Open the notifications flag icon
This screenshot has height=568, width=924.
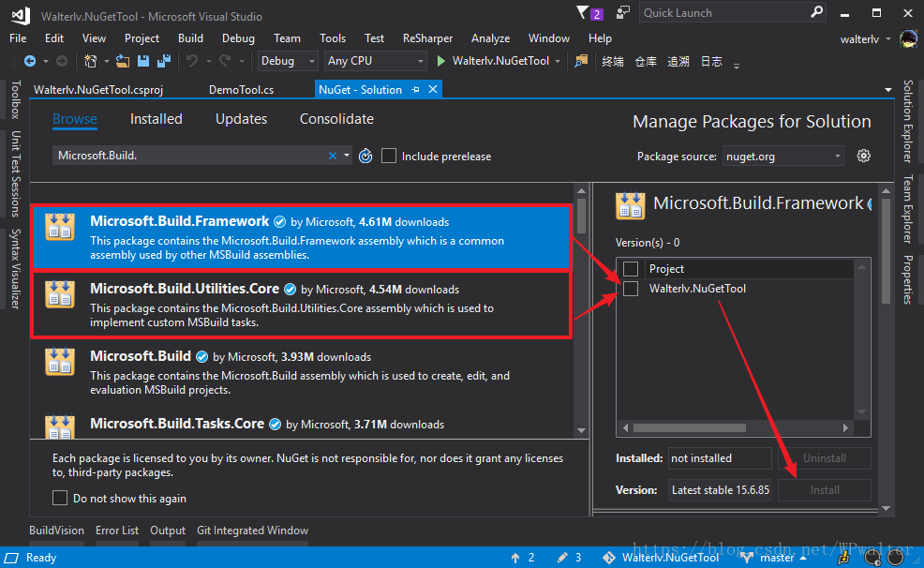click(582, 12)
